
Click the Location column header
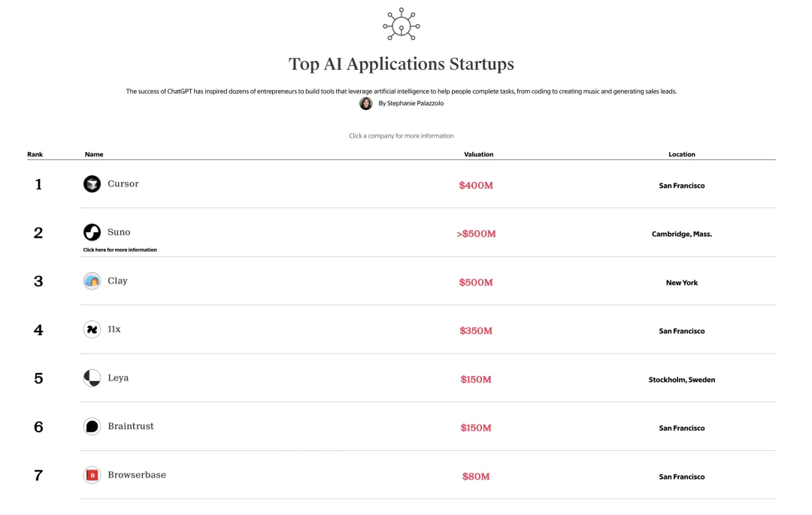click(x=681, y=154)
